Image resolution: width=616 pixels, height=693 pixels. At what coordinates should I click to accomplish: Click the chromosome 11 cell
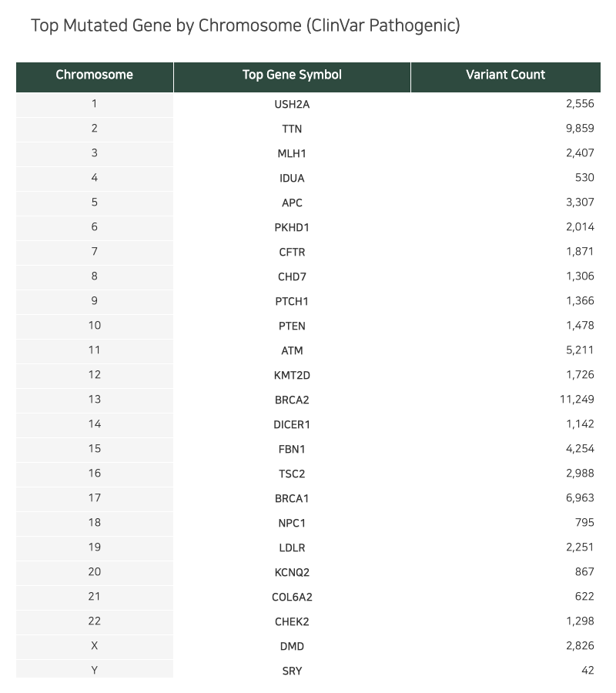(95, 350)
